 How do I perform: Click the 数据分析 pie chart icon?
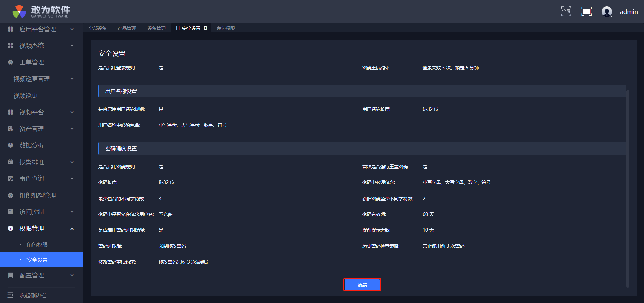coord(11,145)
